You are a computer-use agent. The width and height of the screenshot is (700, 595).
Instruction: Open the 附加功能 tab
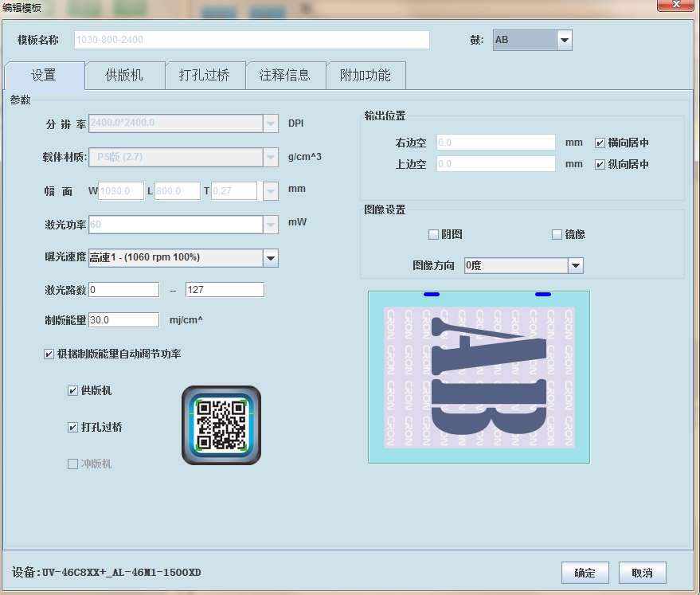click(x=366, y=76)
